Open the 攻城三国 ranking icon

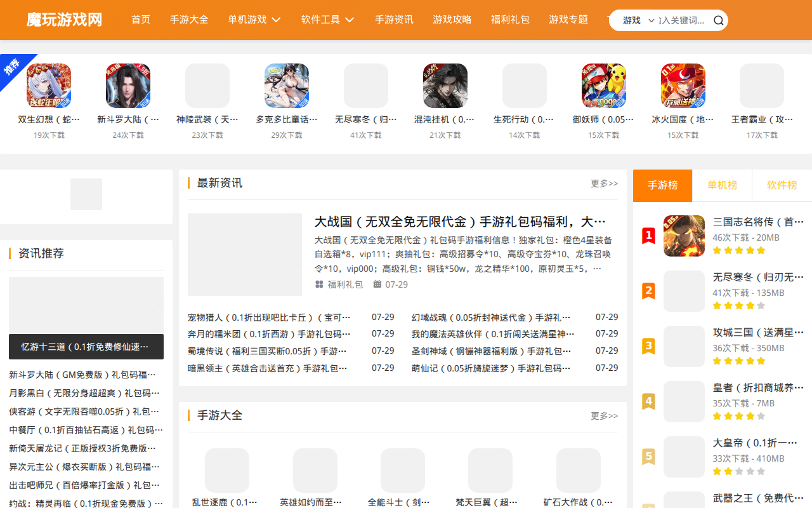click(x=684, y=346)
